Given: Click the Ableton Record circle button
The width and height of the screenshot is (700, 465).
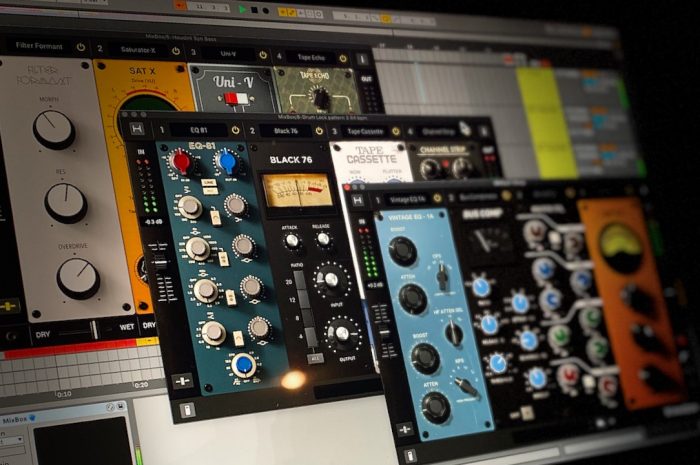Looking at the screenshot, I should [266, 10].
